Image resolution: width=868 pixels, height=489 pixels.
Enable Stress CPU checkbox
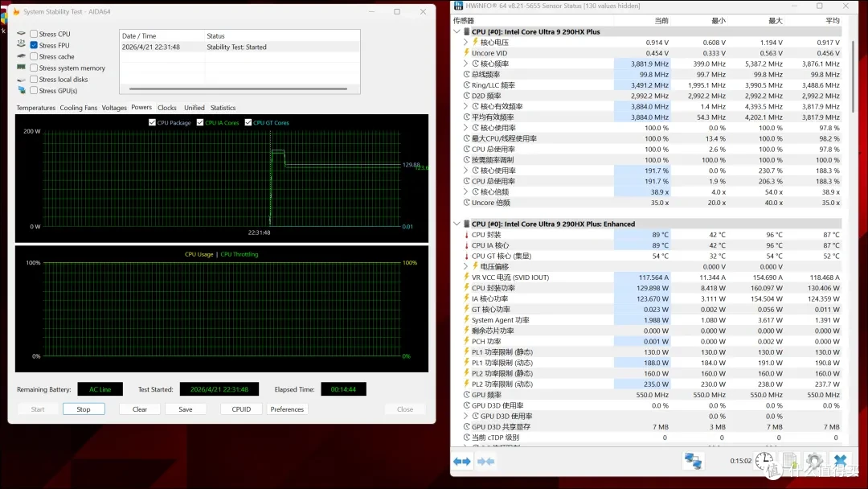click(34, 34)
